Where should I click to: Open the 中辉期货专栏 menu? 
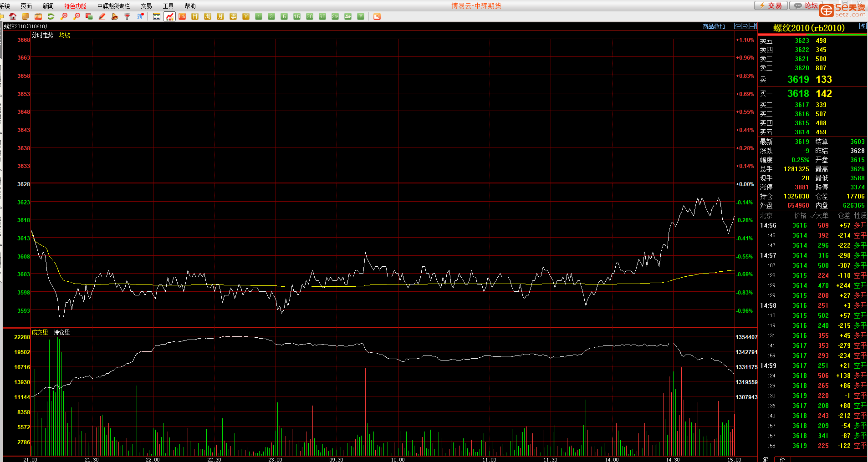tap(113, 6)
